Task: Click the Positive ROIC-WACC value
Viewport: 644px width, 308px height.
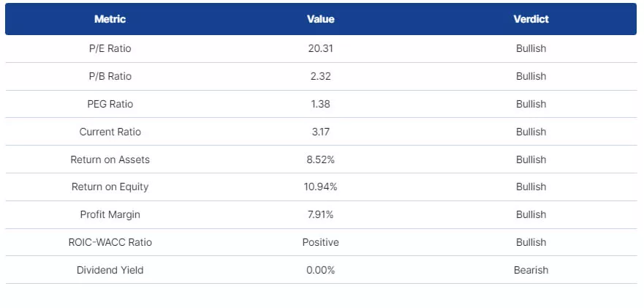Action: 320,242
